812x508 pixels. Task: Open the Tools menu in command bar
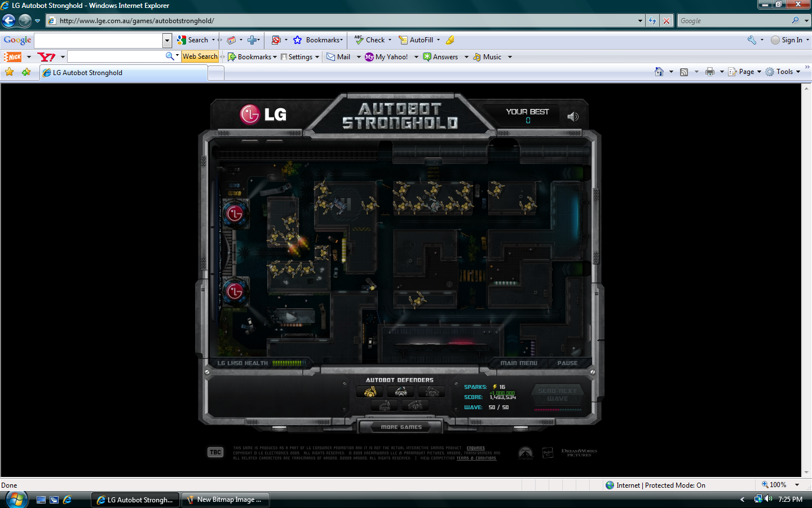[x=783, y=72]
